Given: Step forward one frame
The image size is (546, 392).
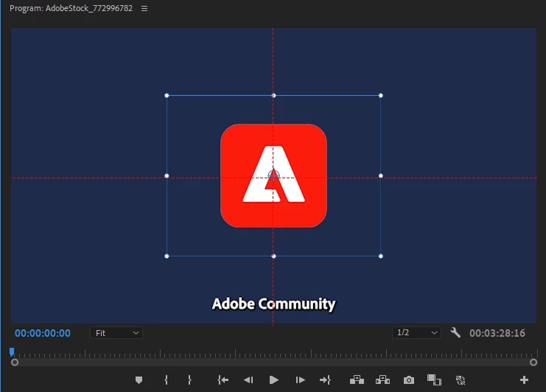Looking at the screenshot, I should pos(300,379).
